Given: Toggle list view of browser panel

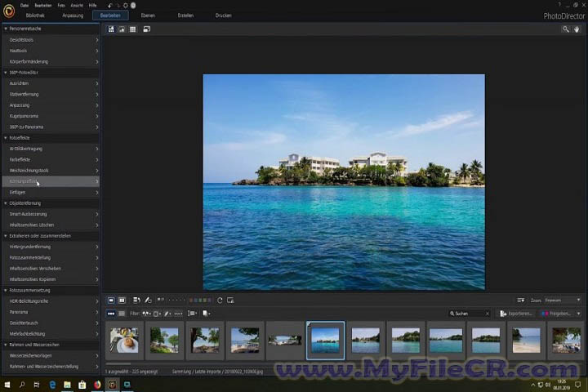Looking at the screenshot, I should [122, 314].
